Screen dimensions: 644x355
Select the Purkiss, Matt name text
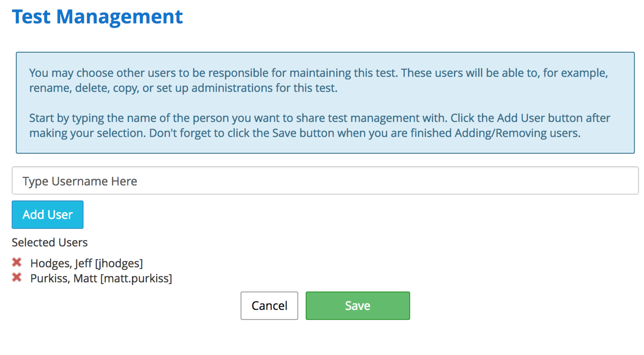click(64, 278)
